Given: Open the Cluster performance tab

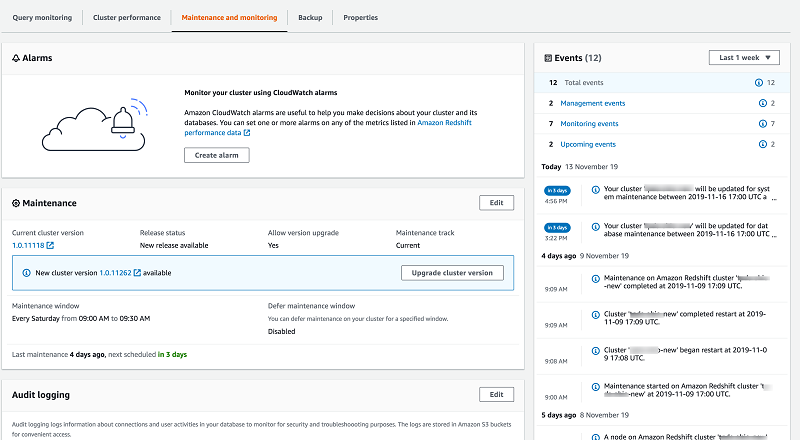Looking at the screenshot, I should pyautogui.click(x=127, y=18).
